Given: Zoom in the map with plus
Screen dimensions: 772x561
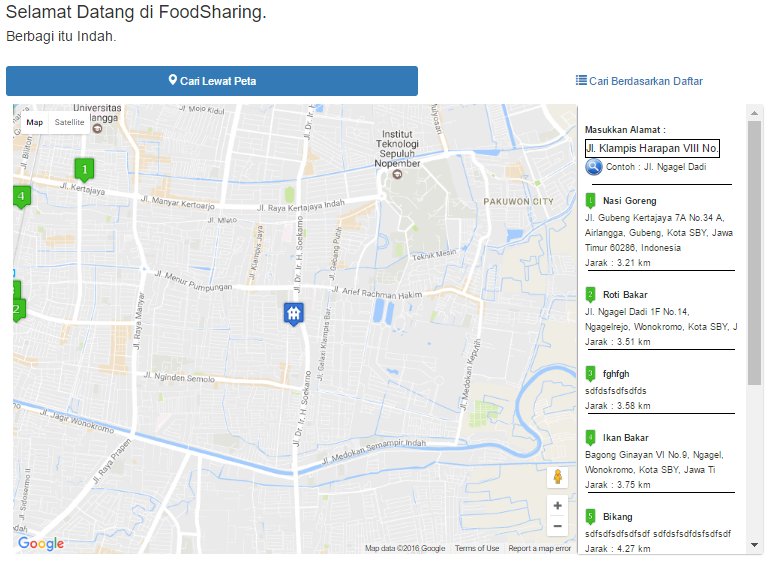Looking at the screenshot, I should (557, 505).
